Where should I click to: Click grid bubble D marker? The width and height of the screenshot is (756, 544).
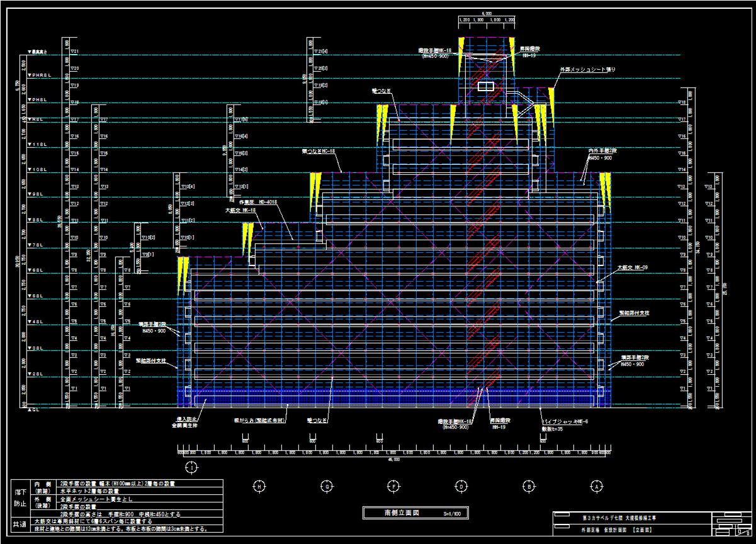(x=461, y=486)
